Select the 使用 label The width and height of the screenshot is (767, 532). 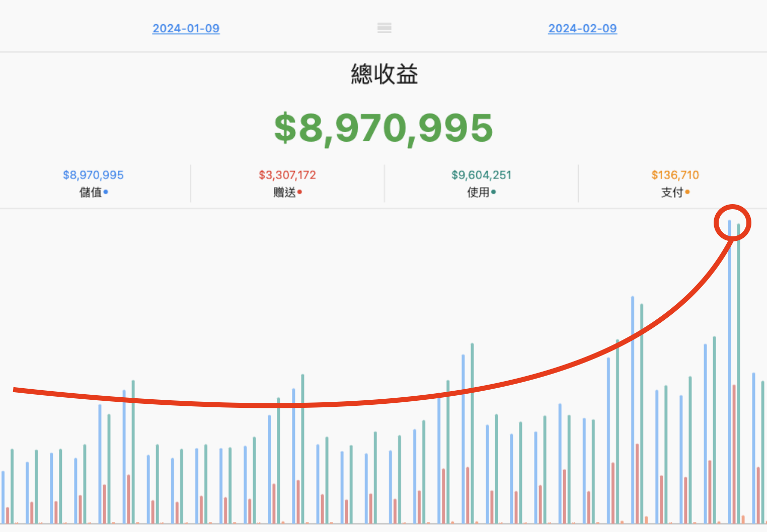click(x=478, y=192)
